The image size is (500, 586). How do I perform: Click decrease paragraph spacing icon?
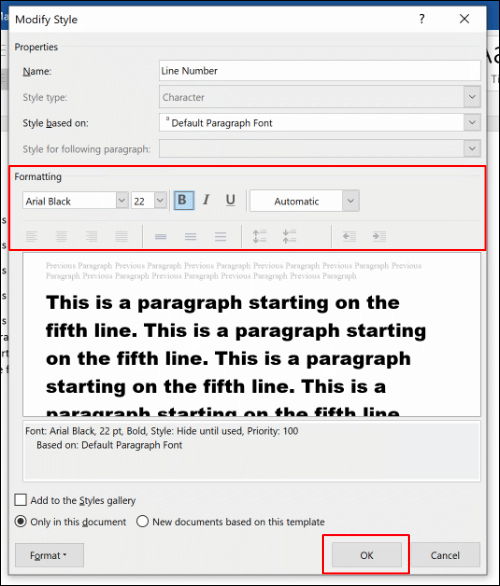[289, 236]
